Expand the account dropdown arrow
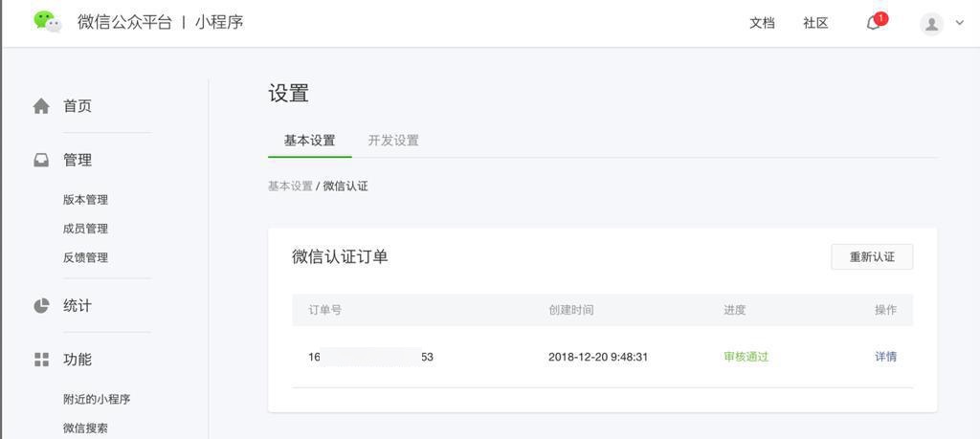 [960, 23]
